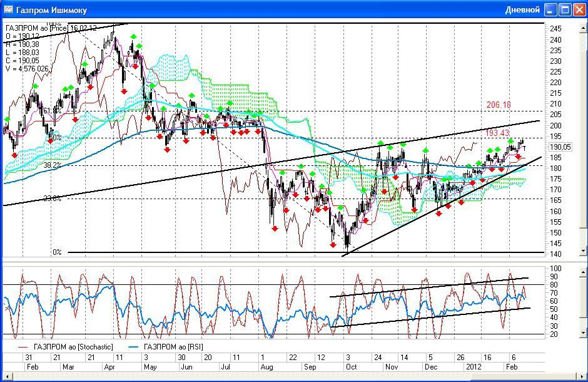Click the Aug month label on time axis
The height and width of the screenshot is (382, 588).
[266, 366]
